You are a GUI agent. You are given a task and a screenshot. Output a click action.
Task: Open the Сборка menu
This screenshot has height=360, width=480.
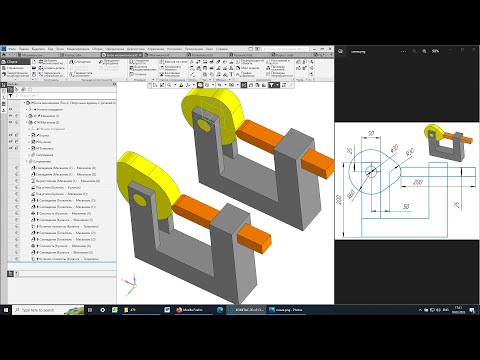97,49
